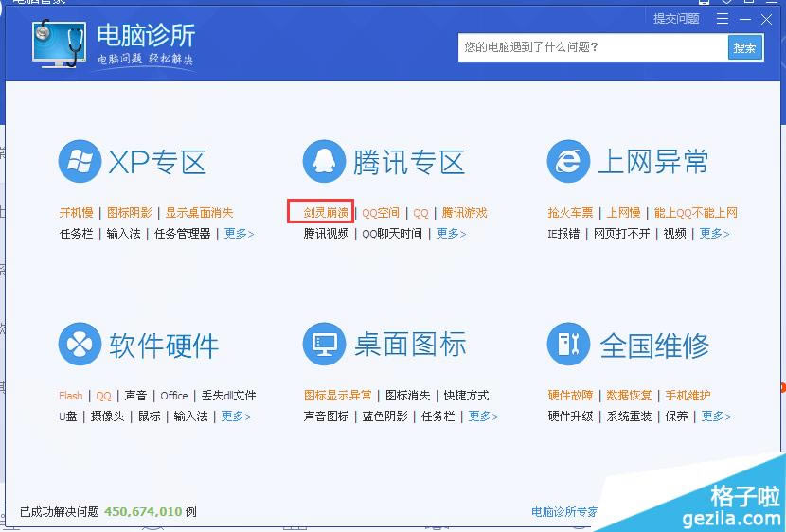Click the 电脑诊所 stethoscope logo
The width and height of the screenshot is (786, 532).
coord(59,44)
